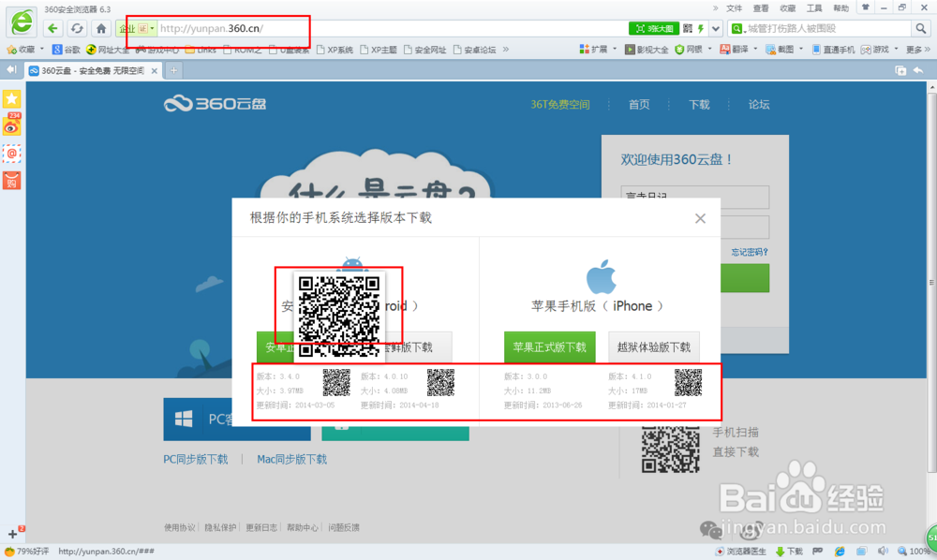Open the 使用协议 footer link
This screenshot has height=560, width=937.
tap(179, 527)
